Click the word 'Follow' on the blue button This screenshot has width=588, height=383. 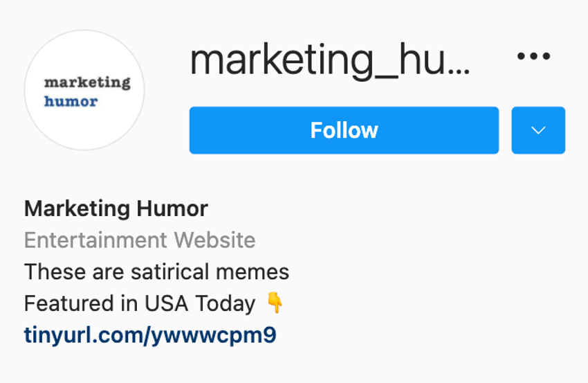pyautogui.click(x=344, y=130)
